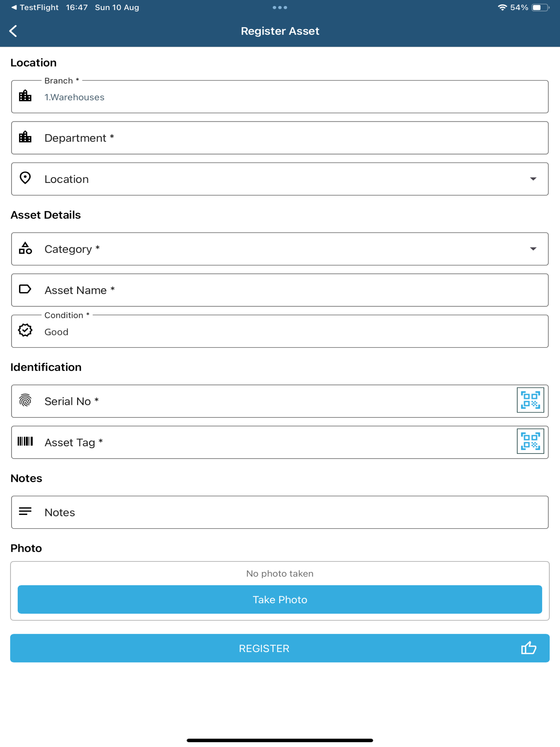Tap the location pin icon
This screenshot has width=560, height=747.
coord(25,178)
